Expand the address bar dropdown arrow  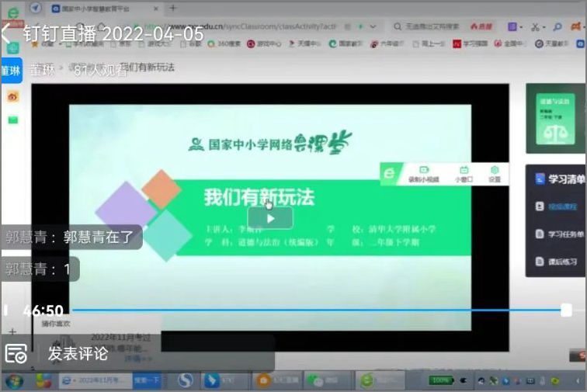(373, 26)
